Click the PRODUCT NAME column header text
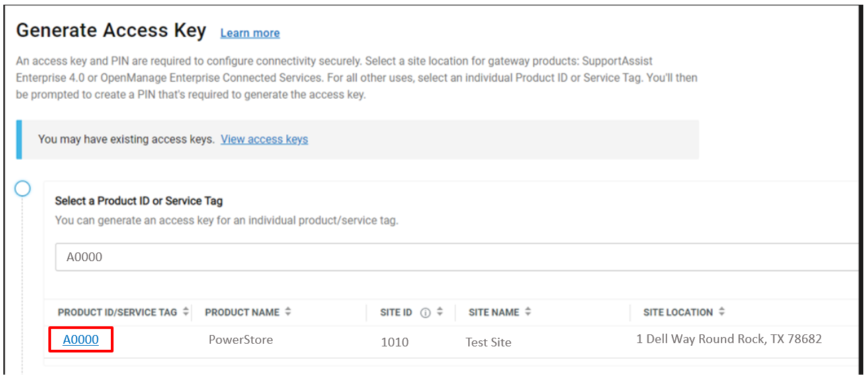The width and height of the screenshot is (868, 380). tap(242, 312)
